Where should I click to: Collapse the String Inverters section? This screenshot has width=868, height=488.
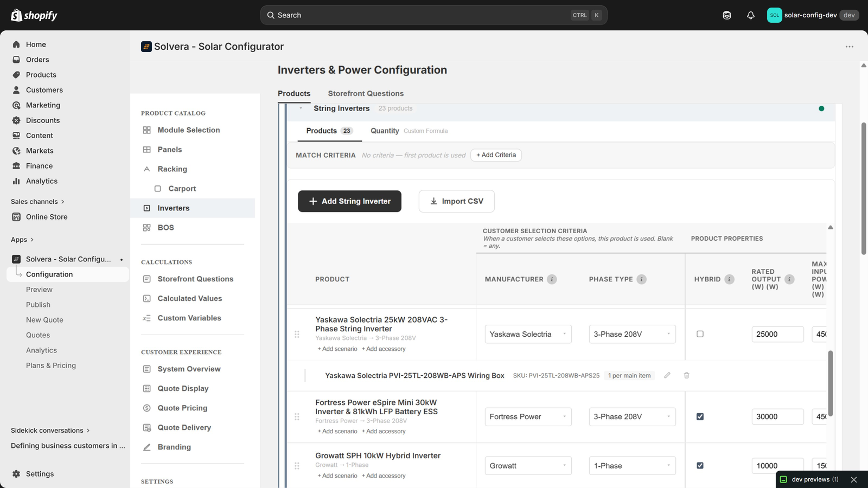point(301,108)
